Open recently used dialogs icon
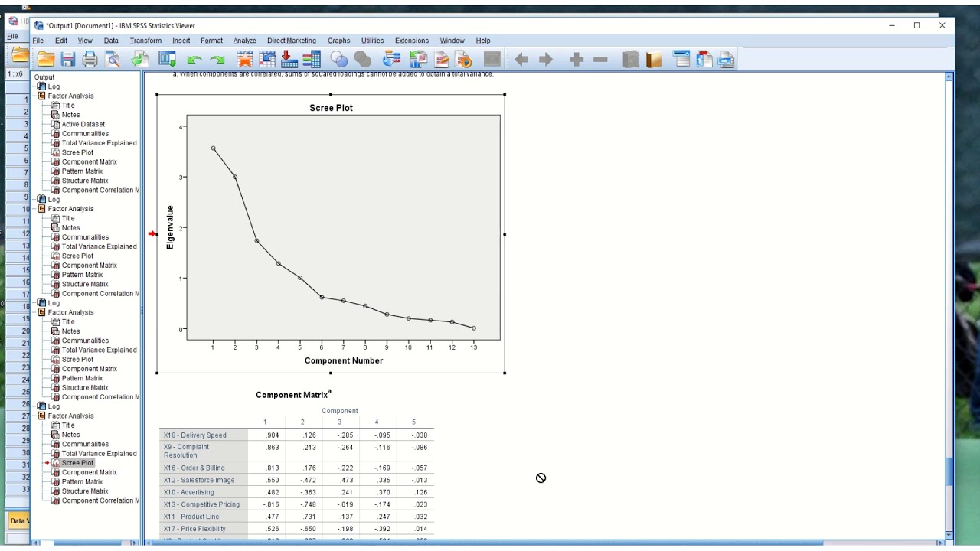980x551 pixels. coord(168,59)
